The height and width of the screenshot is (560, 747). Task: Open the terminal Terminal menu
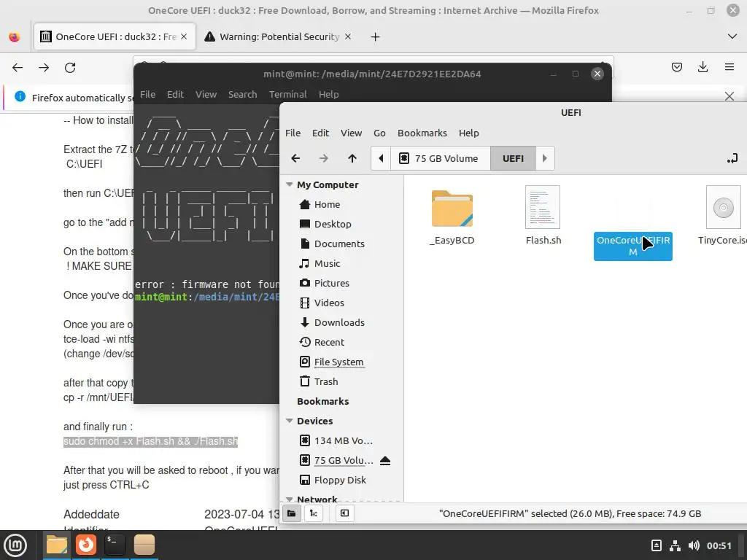[x=287, y=94]
